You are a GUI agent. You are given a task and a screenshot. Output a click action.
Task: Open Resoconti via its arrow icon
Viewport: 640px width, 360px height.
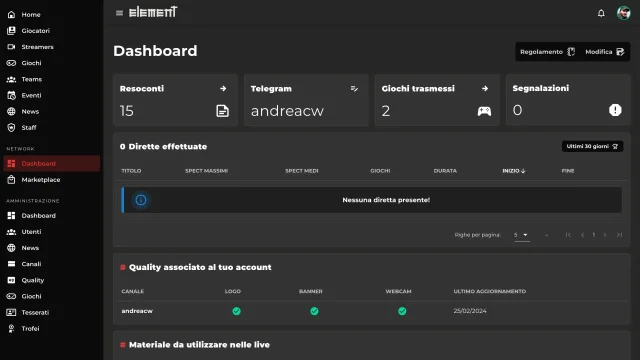(x=223, y=89)
